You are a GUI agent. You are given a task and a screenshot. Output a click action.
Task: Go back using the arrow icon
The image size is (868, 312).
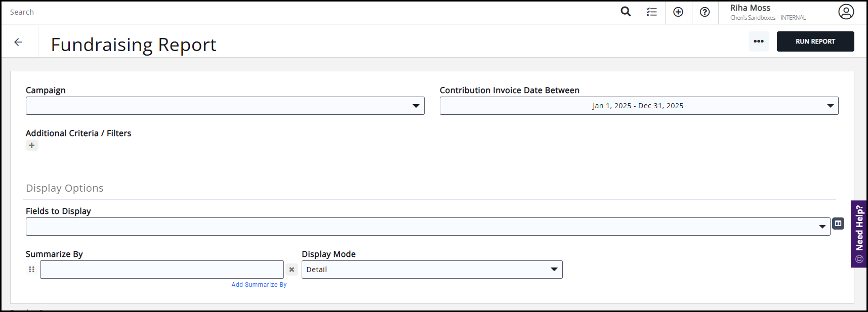pyautogui.click(x=19, y=42)
